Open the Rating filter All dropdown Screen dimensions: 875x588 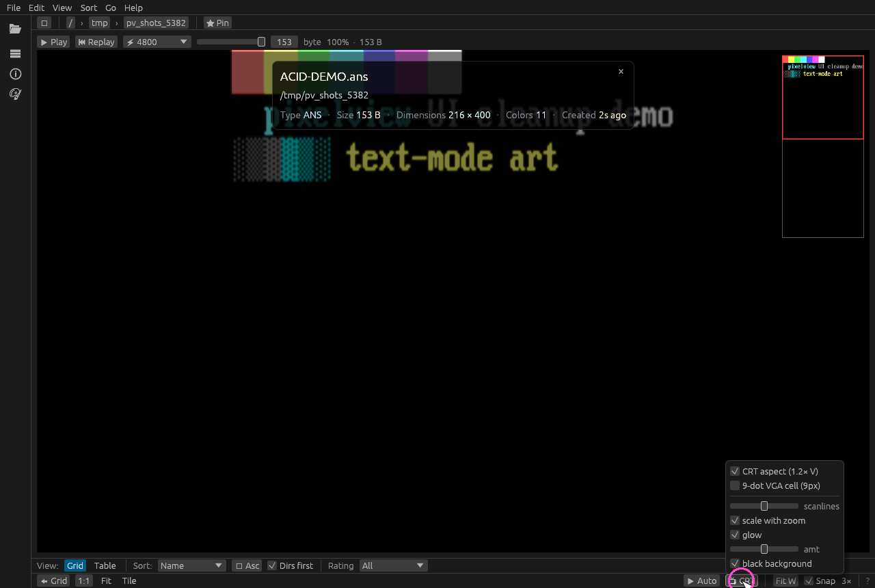(393, 565)
